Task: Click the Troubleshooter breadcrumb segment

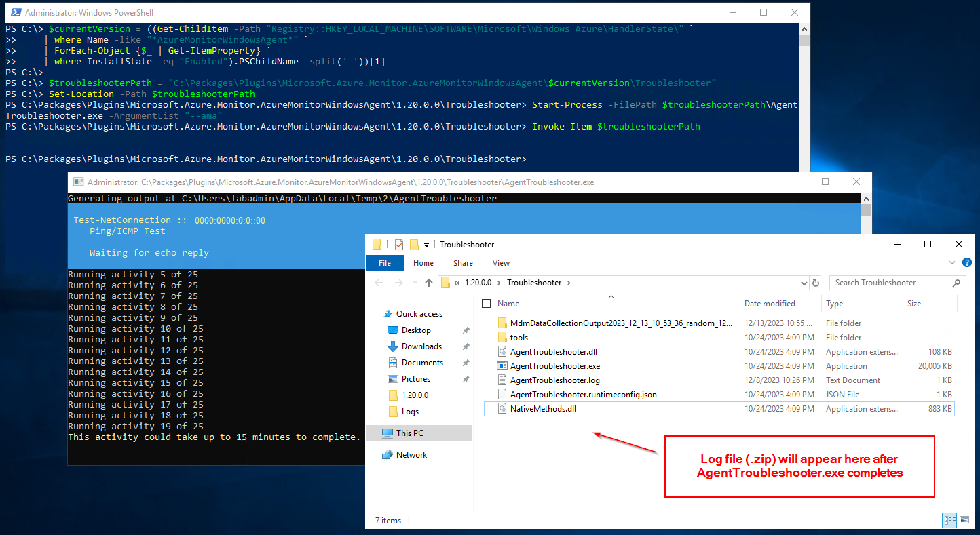Action: click(535, 283)
